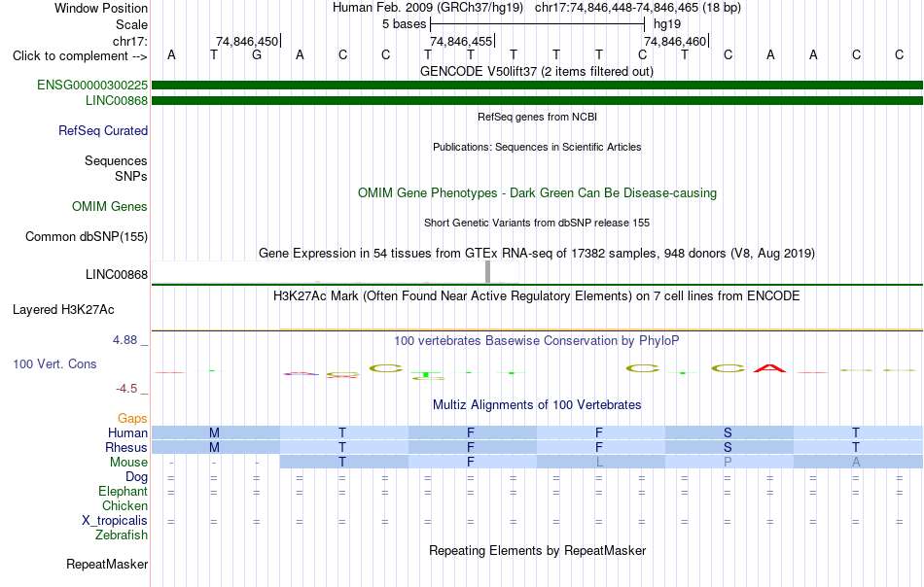This screenshot has width=924, height=587.
Task: Click GENCODE V50lift37 track title
Action: [537, 72]
